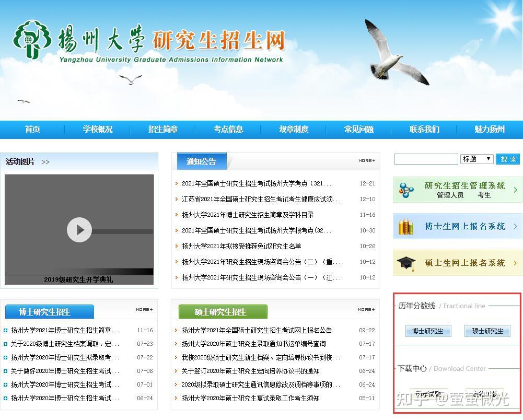Image resolution: width=523 pixels, height=420 pixels.
Task: Open 扬州大学2020年硕士研究生复试录取工作考生须知
Action: [x=250, y=398]
